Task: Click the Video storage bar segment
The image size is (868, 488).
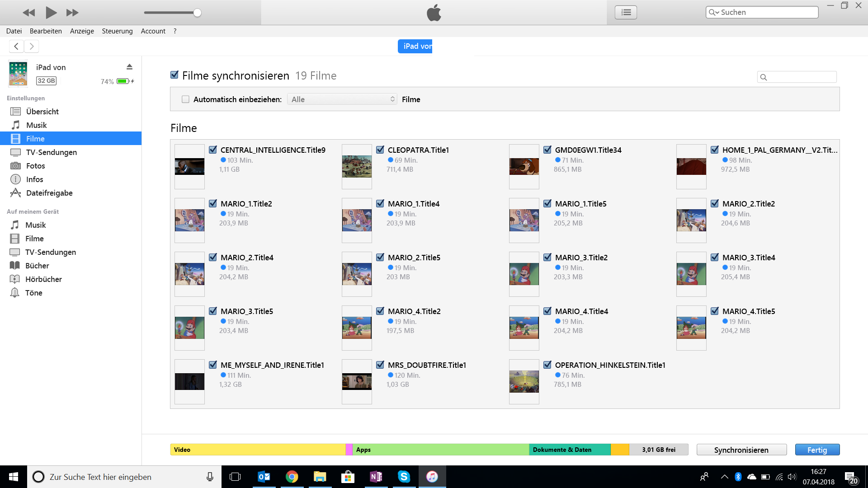Action: tap(258, 450)
